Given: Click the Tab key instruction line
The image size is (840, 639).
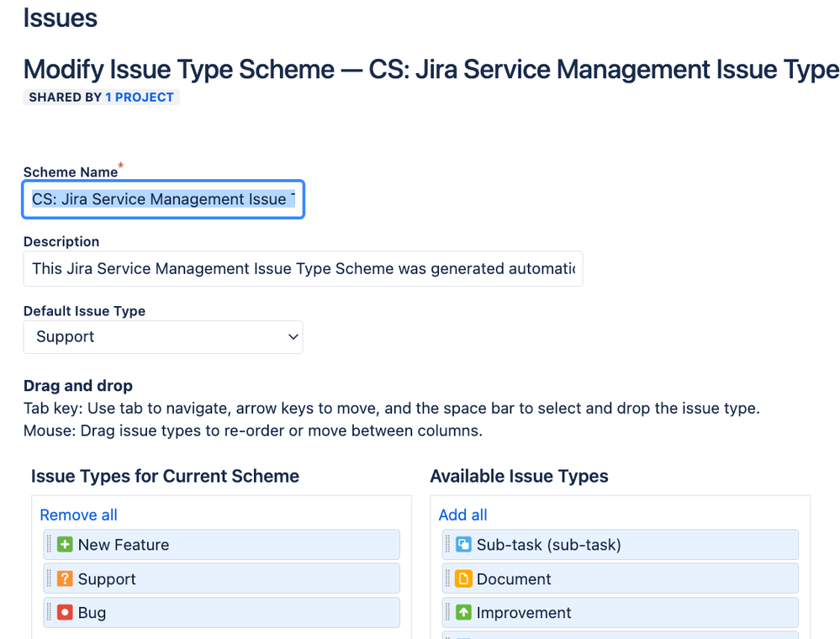Looking at the screenshot, I should [392, 408].
